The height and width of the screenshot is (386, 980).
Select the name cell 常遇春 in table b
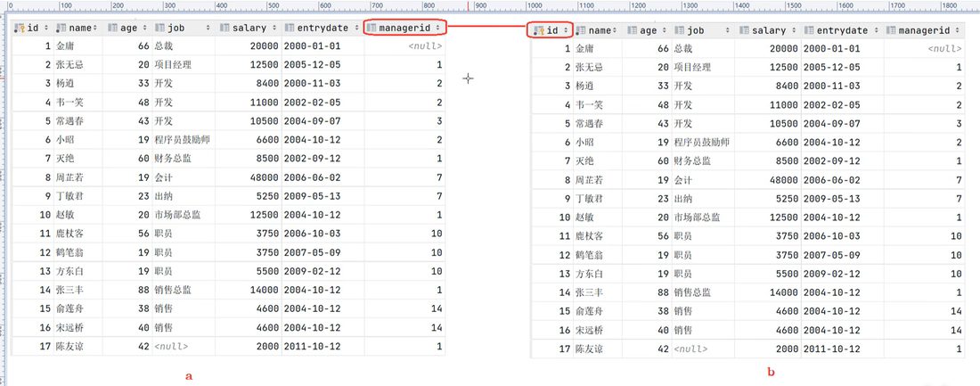click(598, 124)
